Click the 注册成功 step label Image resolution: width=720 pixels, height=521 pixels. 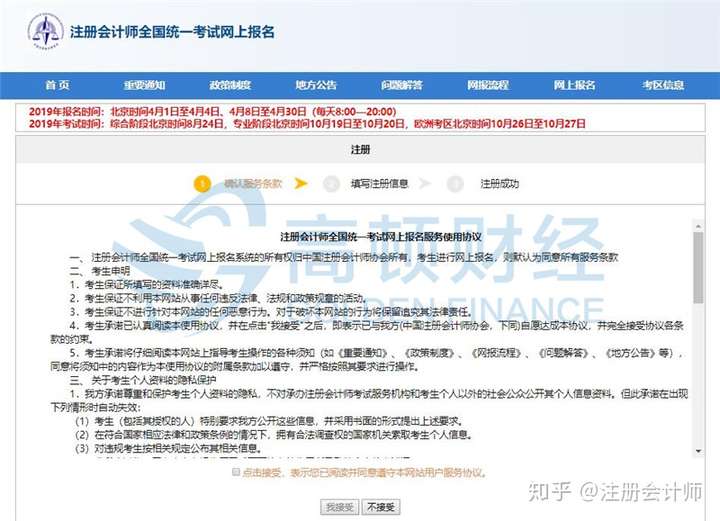coord(500,184)
